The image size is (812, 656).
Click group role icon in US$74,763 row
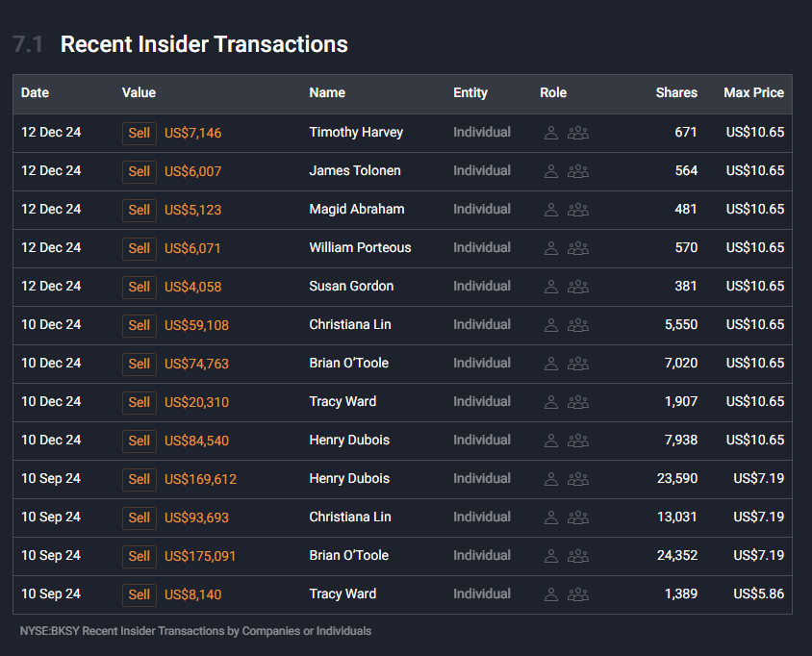[x=578, y=364]
